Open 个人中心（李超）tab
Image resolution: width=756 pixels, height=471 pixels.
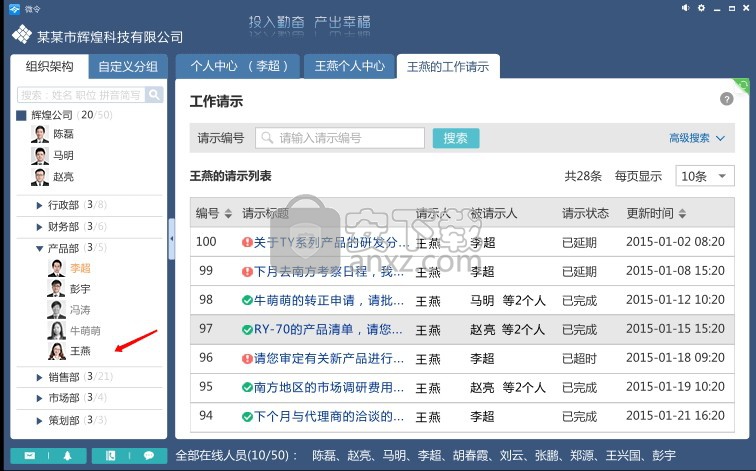[238, 66]
